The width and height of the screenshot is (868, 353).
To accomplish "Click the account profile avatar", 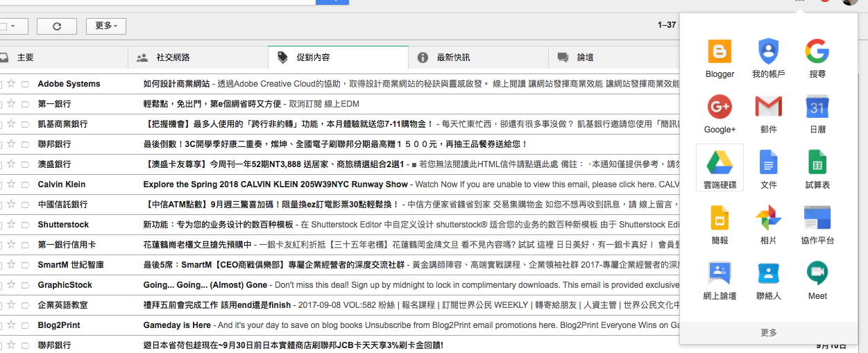I will tap(851, 1).
